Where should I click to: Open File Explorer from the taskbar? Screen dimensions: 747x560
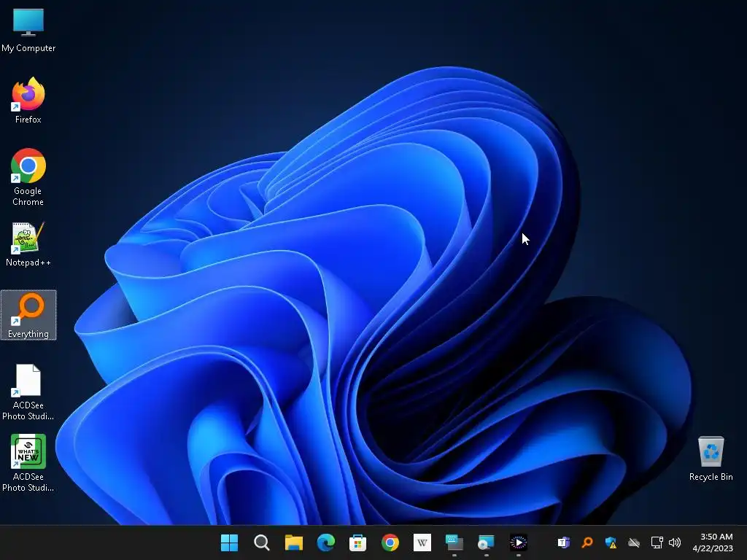point(294,542)
